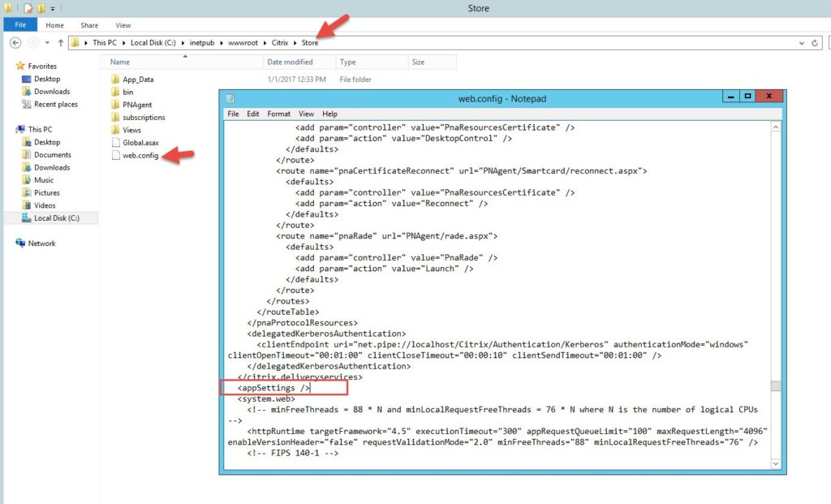Click the Citrix breadcrumb in address path

(x=278, y=43)
